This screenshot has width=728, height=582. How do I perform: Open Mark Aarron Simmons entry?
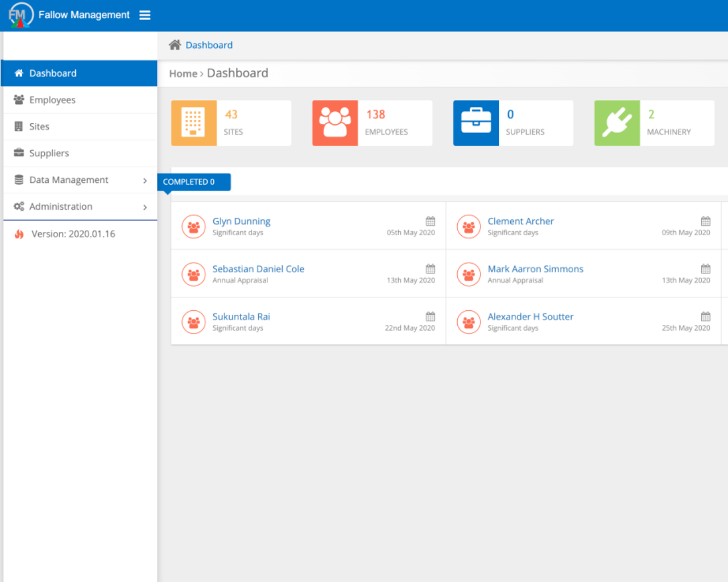tap(535, 269)
